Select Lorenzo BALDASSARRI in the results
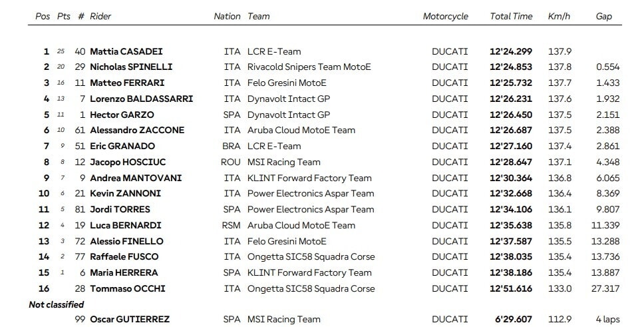 141,99
